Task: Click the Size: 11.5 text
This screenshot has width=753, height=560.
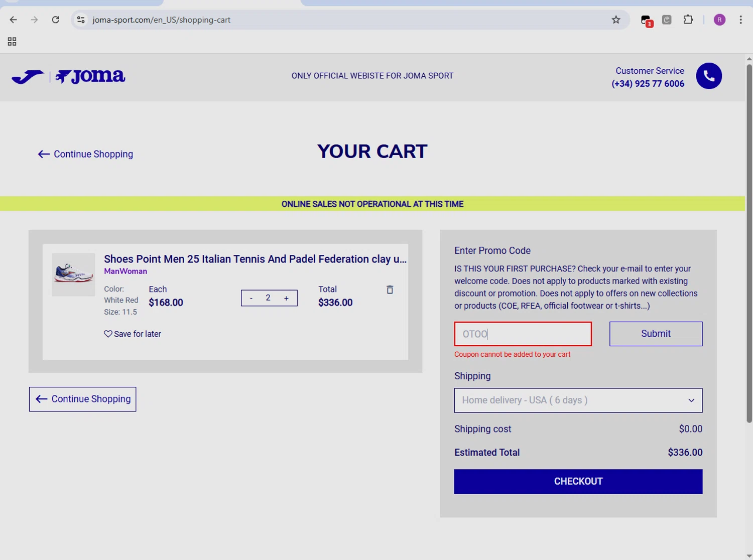Action: pyautogui.click(x=120, y=312)
